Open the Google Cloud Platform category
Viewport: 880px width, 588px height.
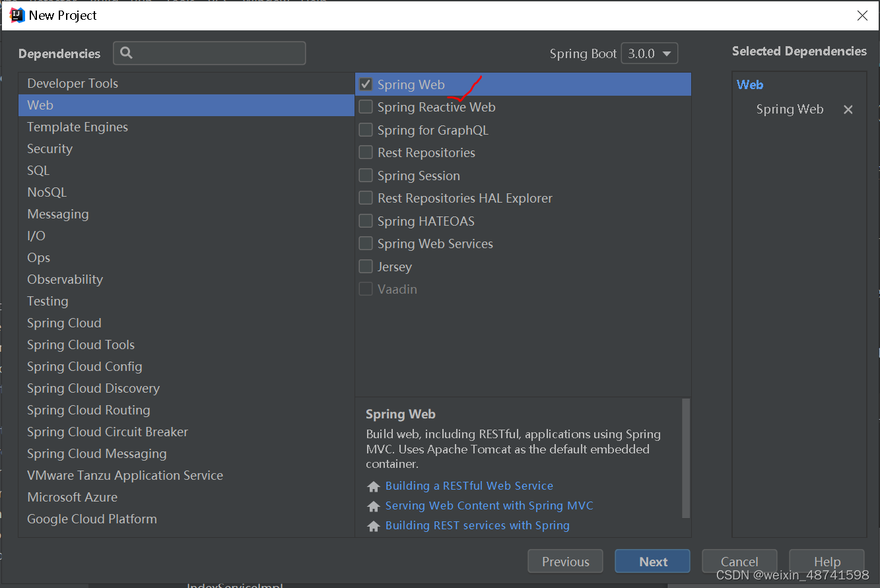(186, 519)
